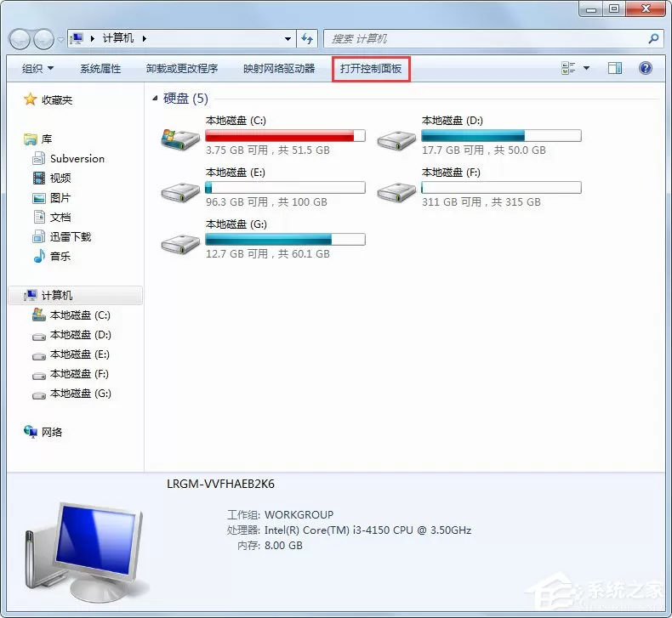Open 本地磁盘 (D:) in the navigation pane
This screenshot has width=672, height=618.
81,335
